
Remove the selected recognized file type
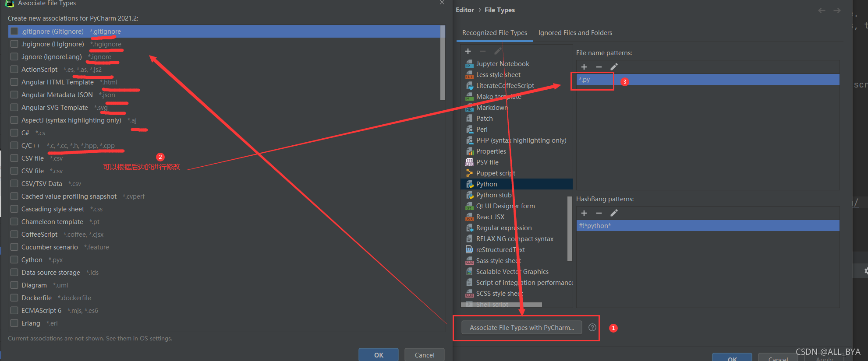483,51
